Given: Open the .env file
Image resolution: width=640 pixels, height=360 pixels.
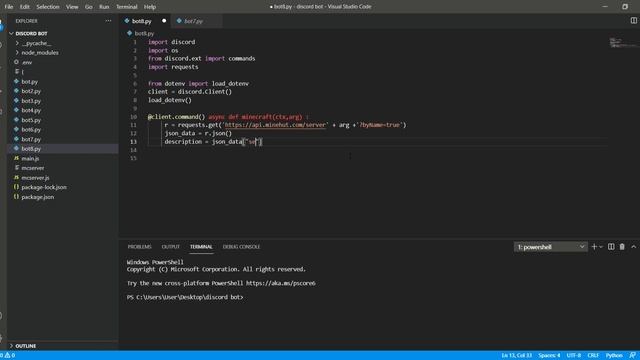Looking at the screenshot, I should (27, 62).
